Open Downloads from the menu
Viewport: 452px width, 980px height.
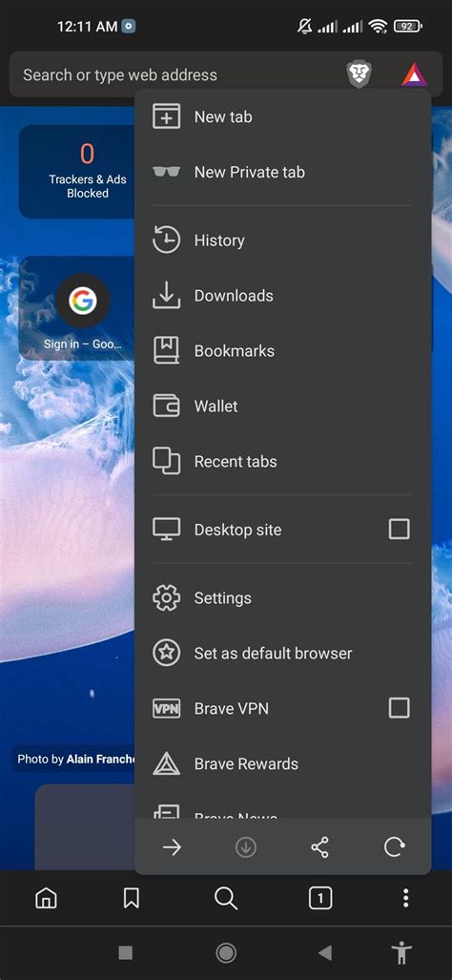point(283,296)
